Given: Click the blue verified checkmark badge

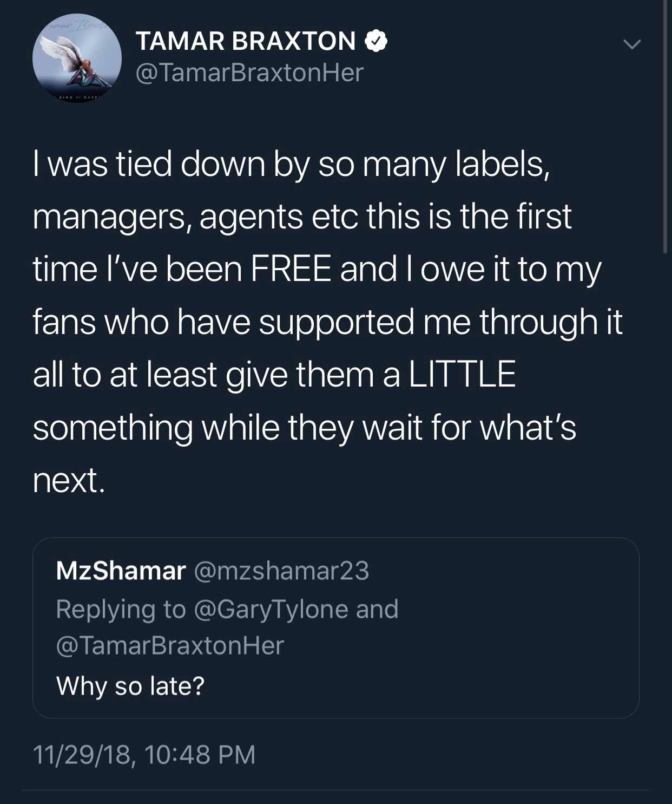Looking at the screenshot, I should point(377,41).
